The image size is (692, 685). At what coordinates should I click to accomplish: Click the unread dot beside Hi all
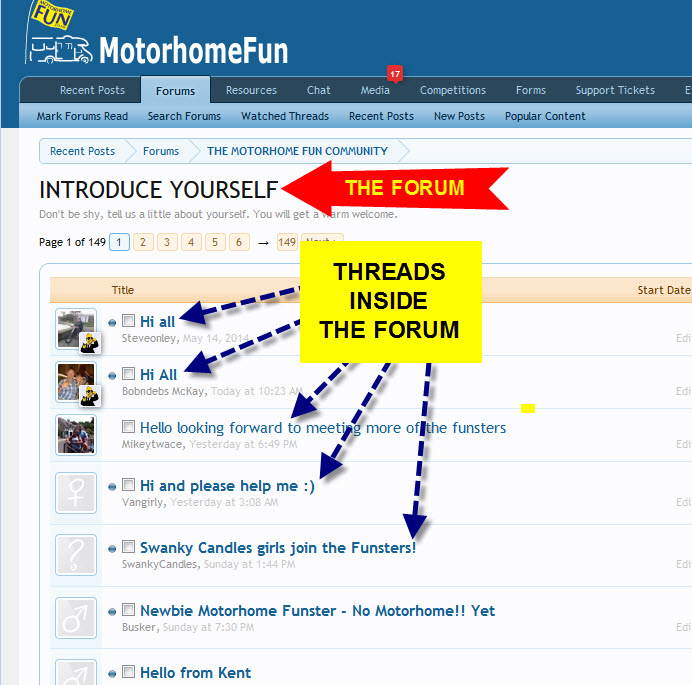tap(112, 323)
